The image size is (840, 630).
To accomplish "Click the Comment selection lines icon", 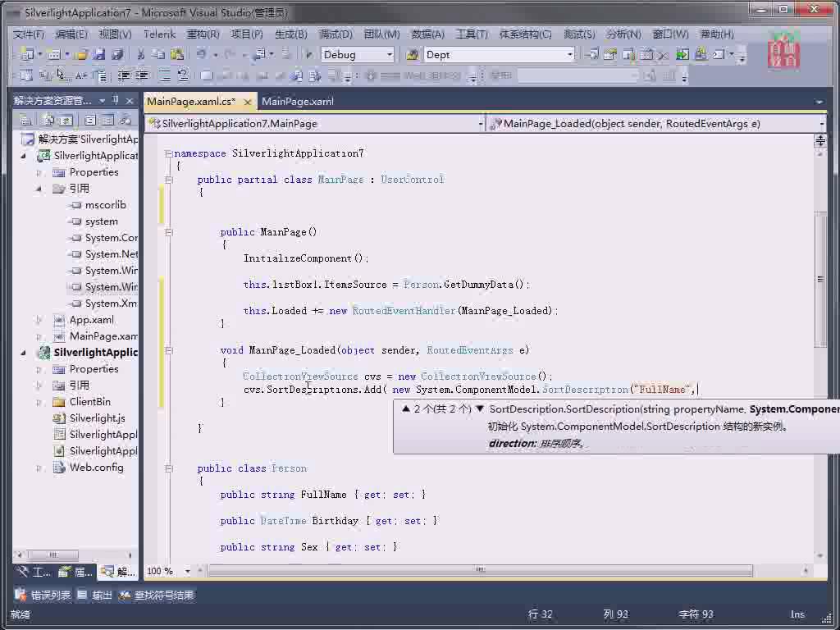I will pyautogui.click(x=164, y=75).
